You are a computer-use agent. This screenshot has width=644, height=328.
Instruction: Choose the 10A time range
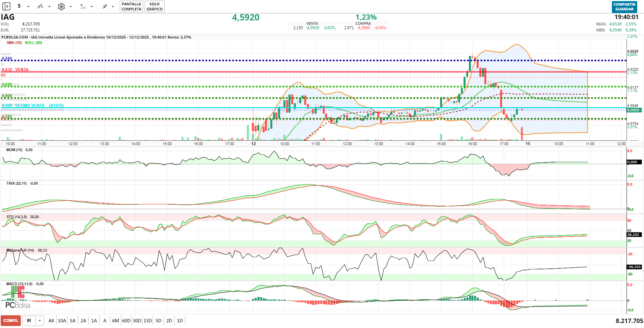point(62,321)
